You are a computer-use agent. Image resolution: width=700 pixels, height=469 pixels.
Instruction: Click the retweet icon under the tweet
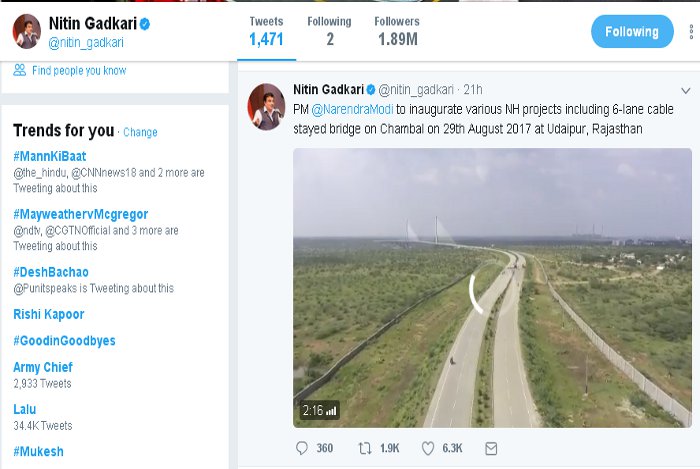point(365,448)
